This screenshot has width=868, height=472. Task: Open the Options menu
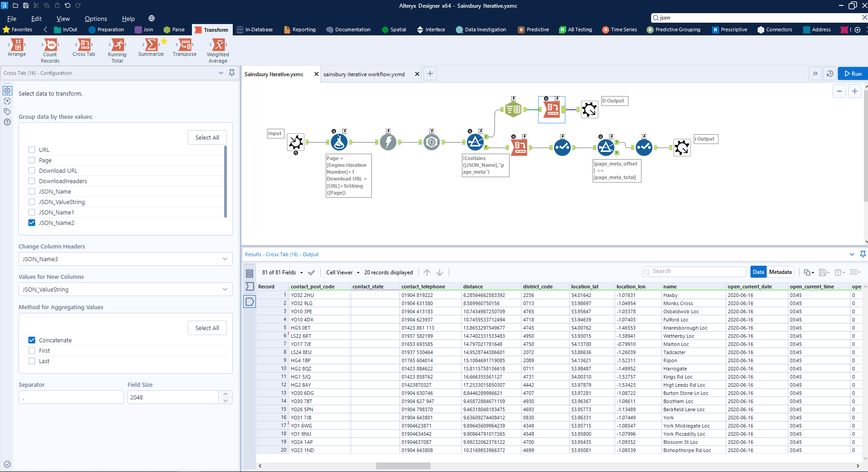(x=96, y=19)
